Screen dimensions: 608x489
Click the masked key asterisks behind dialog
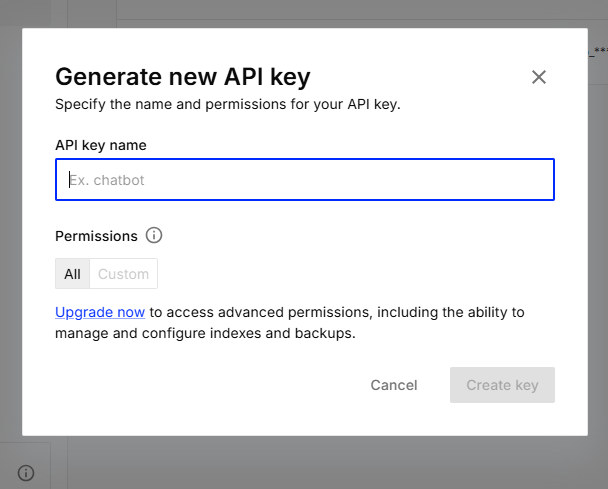pos(599,49)
